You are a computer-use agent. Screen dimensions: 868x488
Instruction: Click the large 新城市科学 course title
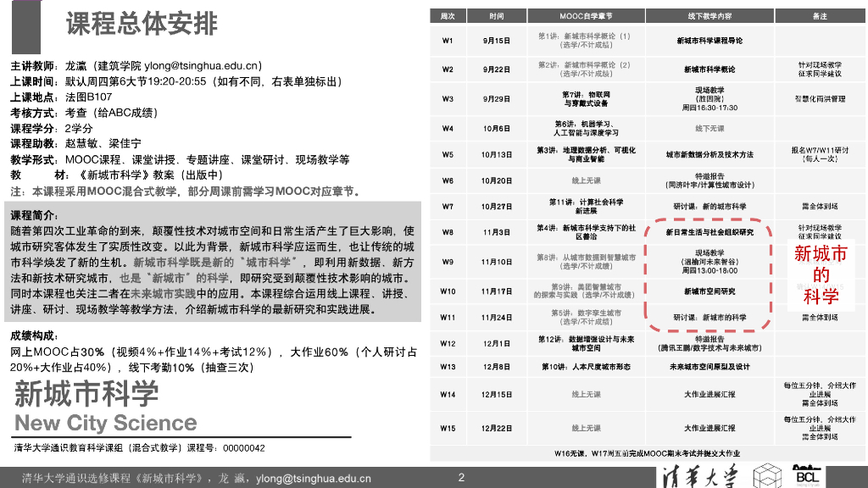coord(86,394)
